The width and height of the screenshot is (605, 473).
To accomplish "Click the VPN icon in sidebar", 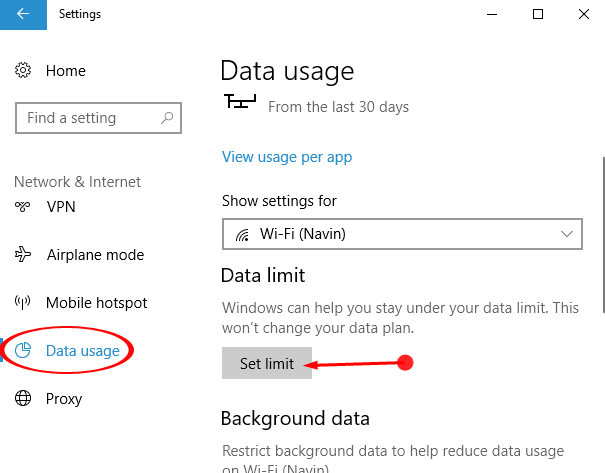I will pos(23,207).
